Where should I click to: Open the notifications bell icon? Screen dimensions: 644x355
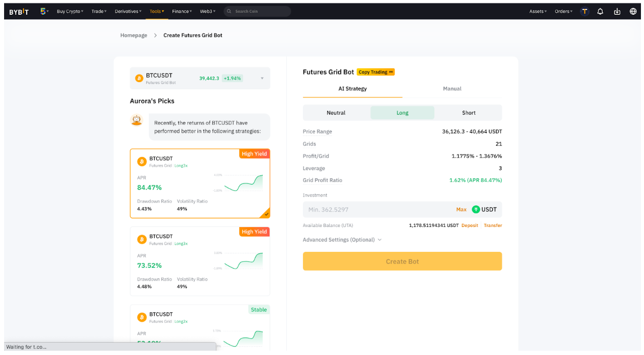(x=600, y=11)
